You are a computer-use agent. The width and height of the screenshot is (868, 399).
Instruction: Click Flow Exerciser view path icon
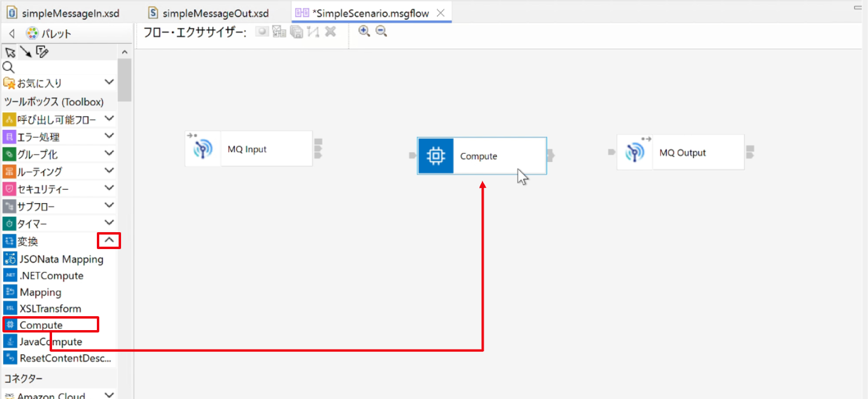313,32
